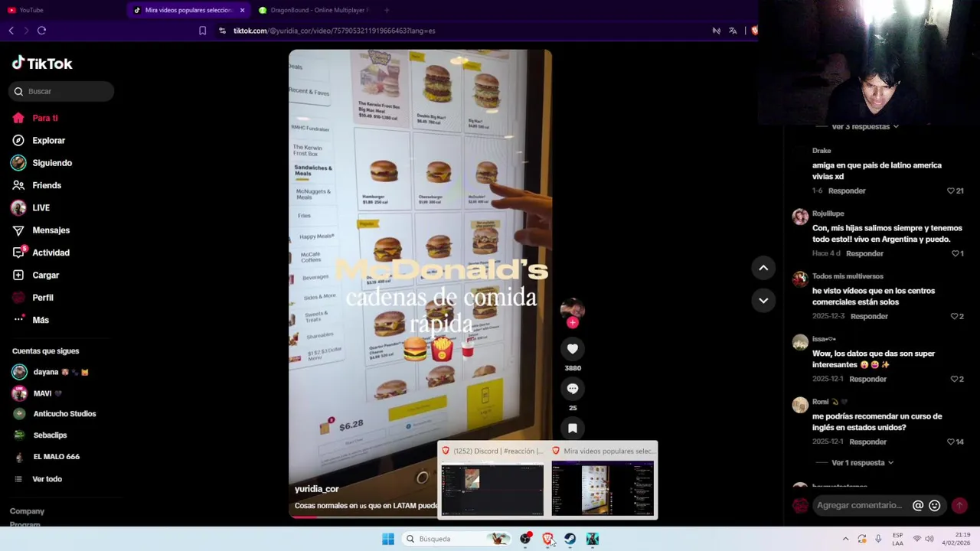Click into the Buscar search field
This screenshot has width=980, height=551.
(61, 91)
